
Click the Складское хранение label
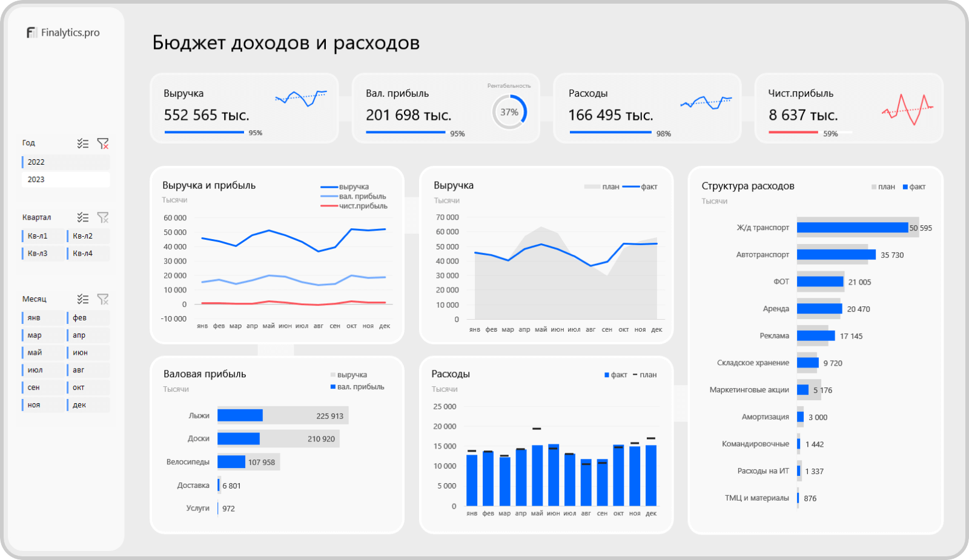753,363
